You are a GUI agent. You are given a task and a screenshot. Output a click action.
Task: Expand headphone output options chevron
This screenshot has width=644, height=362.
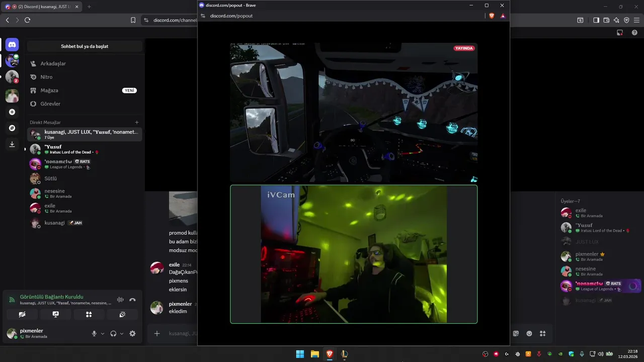[122, 333]
